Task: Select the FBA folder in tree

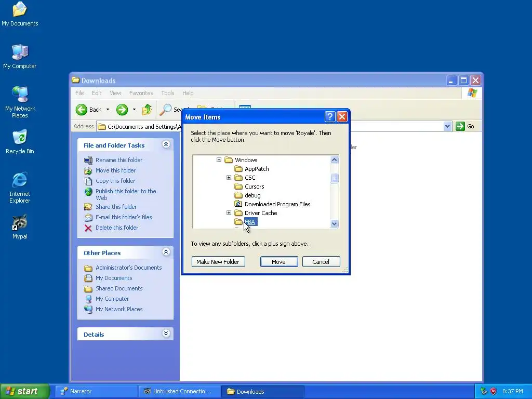Action: click(246, 221)
